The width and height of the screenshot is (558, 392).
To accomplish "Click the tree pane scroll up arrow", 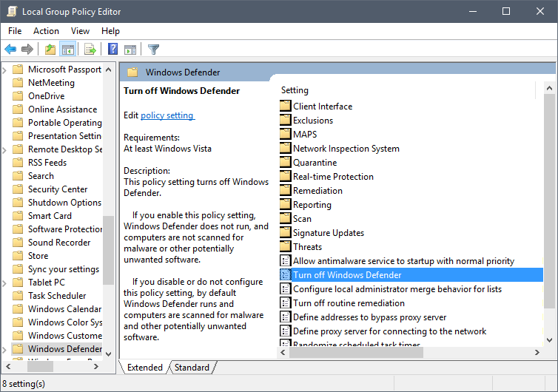I will [x=109, y=70].
